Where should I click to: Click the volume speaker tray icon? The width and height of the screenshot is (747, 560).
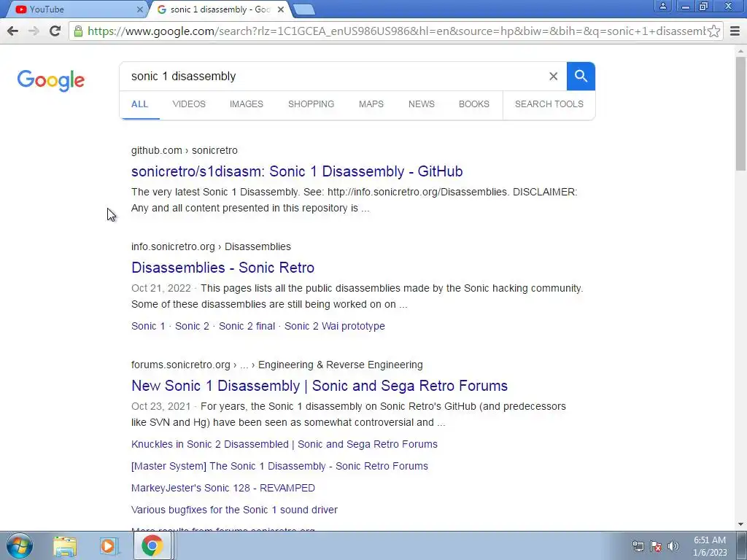pos(673,546)
